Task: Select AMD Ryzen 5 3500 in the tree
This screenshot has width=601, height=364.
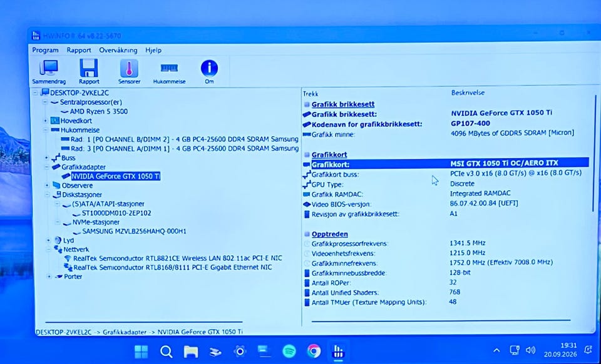Action: click(99, 111)
